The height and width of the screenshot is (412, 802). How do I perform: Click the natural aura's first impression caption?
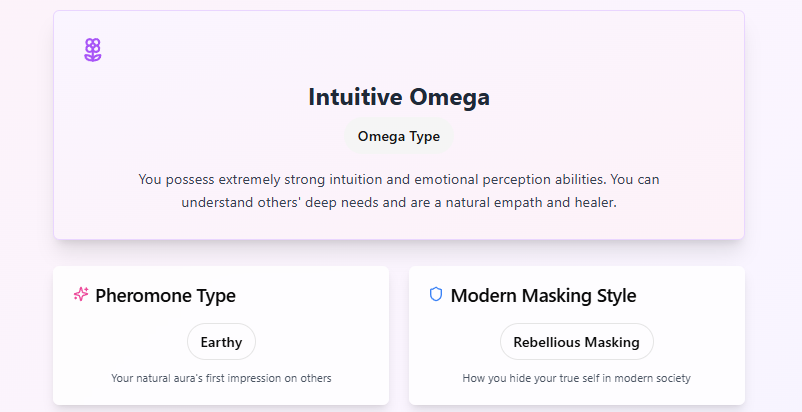(x=221, y=378)
